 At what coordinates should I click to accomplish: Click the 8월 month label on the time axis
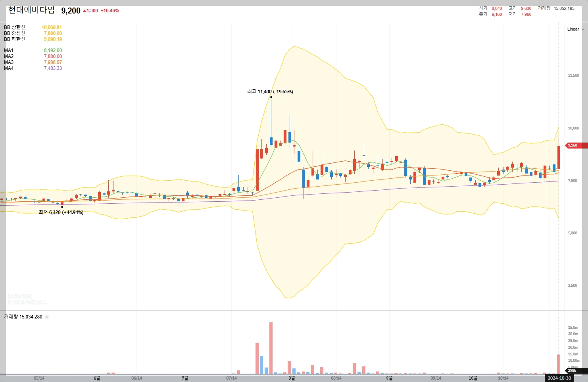tap(292, 378)
